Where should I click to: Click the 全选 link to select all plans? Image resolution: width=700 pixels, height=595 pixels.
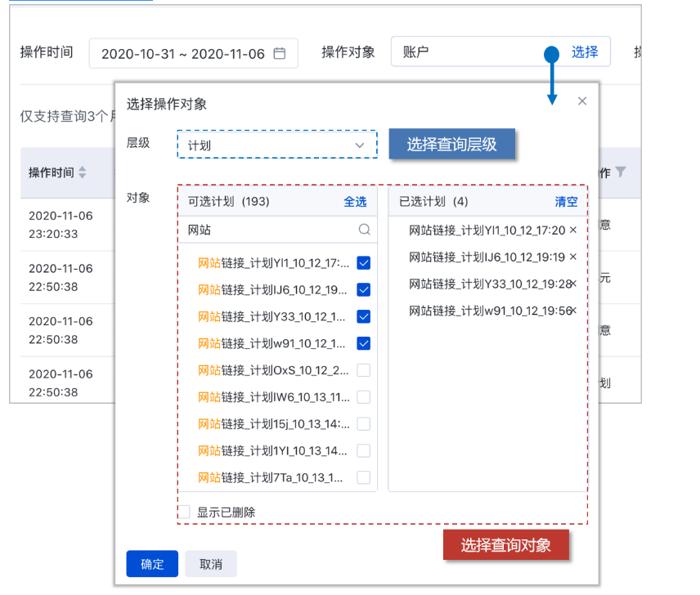point(355,202)
